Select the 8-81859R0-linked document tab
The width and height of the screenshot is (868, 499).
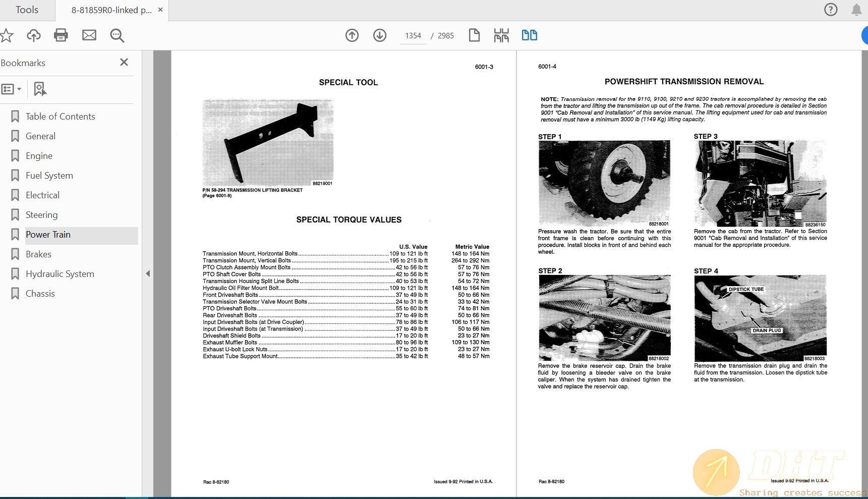110,10
